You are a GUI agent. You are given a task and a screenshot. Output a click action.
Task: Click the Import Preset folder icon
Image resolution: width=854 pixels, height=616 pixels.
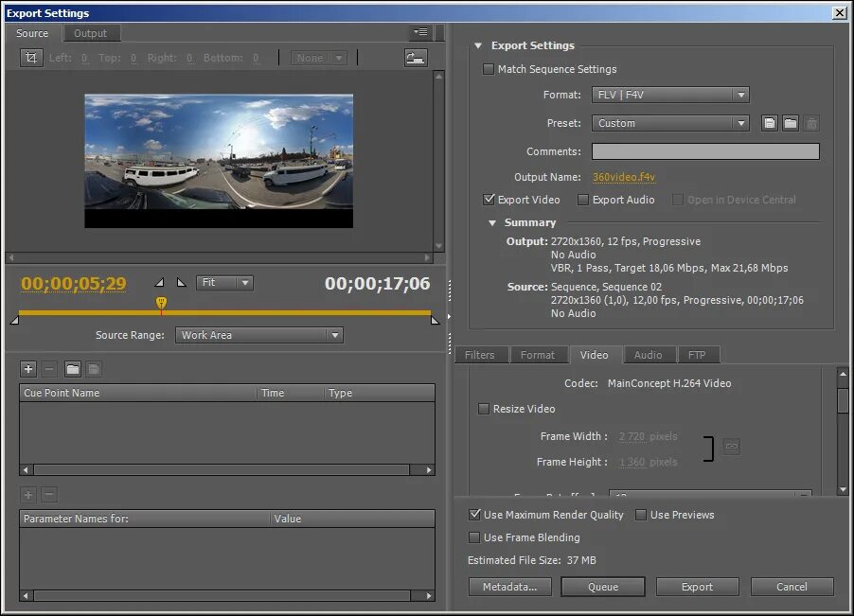pos(791,123)
